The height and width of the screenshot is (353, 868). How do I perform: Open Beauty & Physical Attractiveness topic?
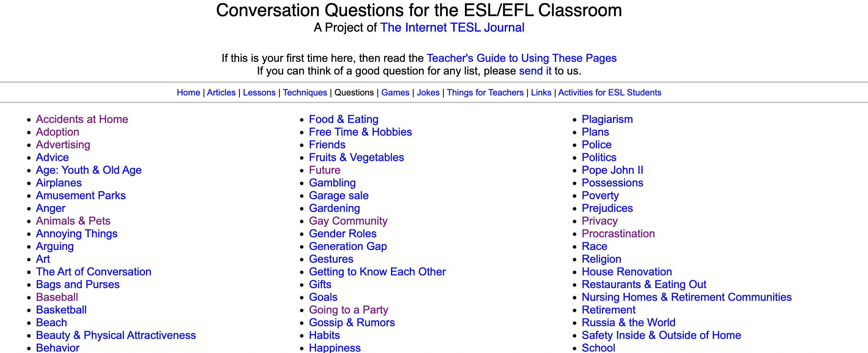pos(116,335)
